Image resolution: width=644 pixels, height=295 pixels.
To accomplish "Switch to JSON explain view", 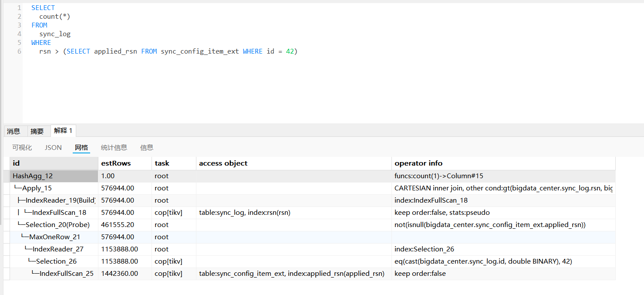I will pyautogui.click(x=53, y=148).
